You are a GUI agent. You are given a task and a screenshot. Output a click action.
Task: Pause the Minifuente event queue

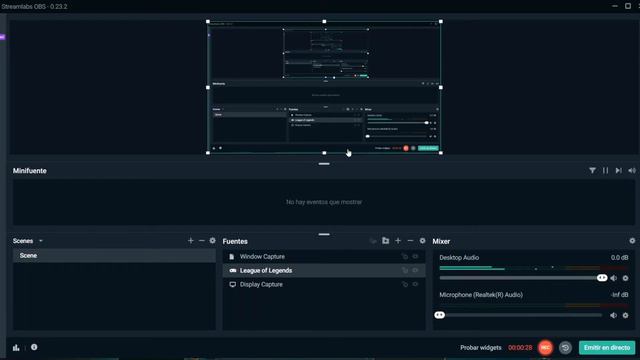pyautogui.click(x=605, y=171)
